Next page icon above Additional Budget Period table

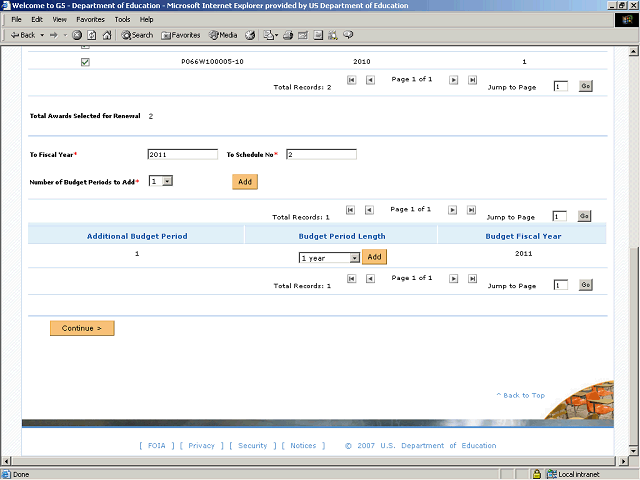pos(452,210)
